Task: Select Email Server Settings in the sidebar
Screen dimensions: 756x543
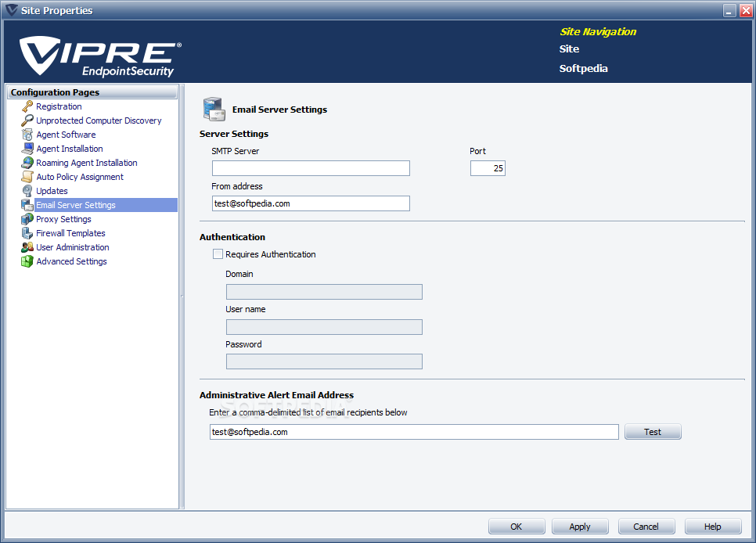Action: click(106, 205)
